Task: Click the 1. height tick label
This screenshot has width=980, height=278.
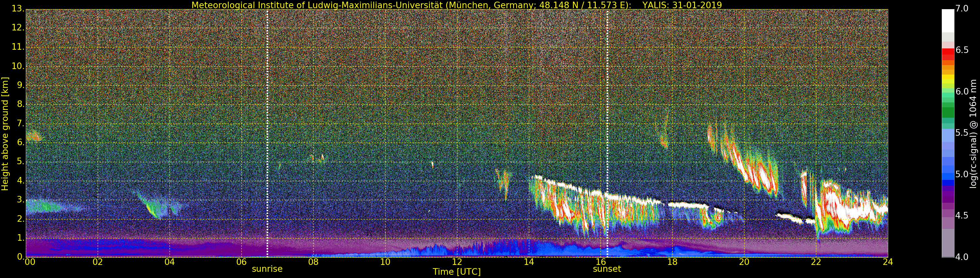Action: coord(21,238)
